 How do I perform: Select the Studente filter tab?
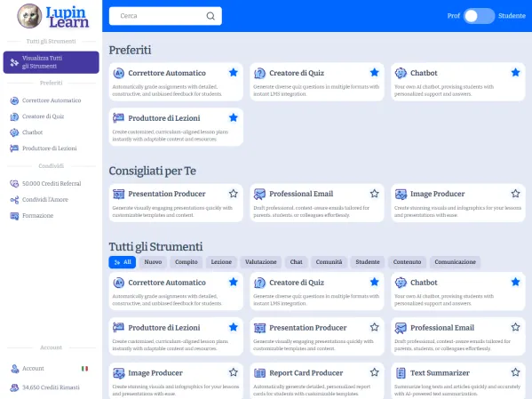click(368, 262)
